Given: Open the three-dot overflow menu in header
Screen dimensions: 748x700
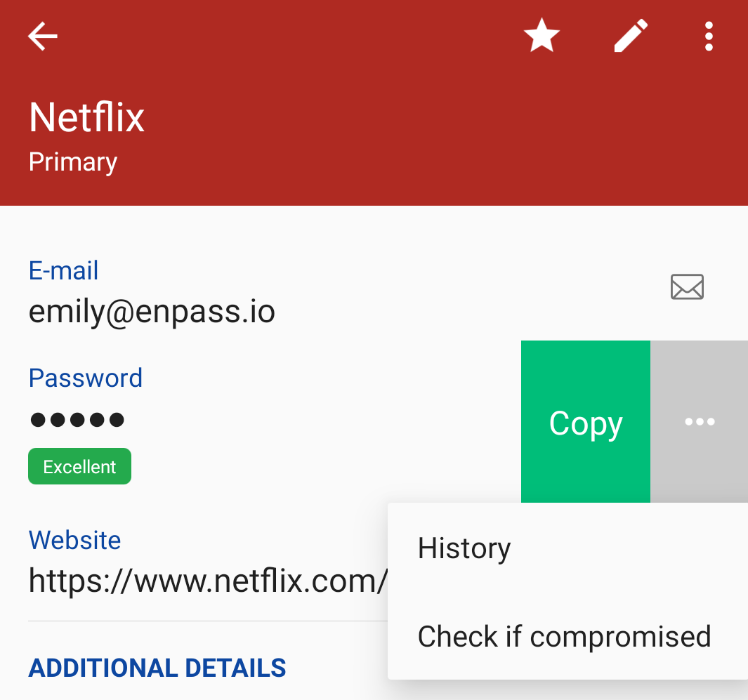Looking at the screenshot, I should pos(709,36).
